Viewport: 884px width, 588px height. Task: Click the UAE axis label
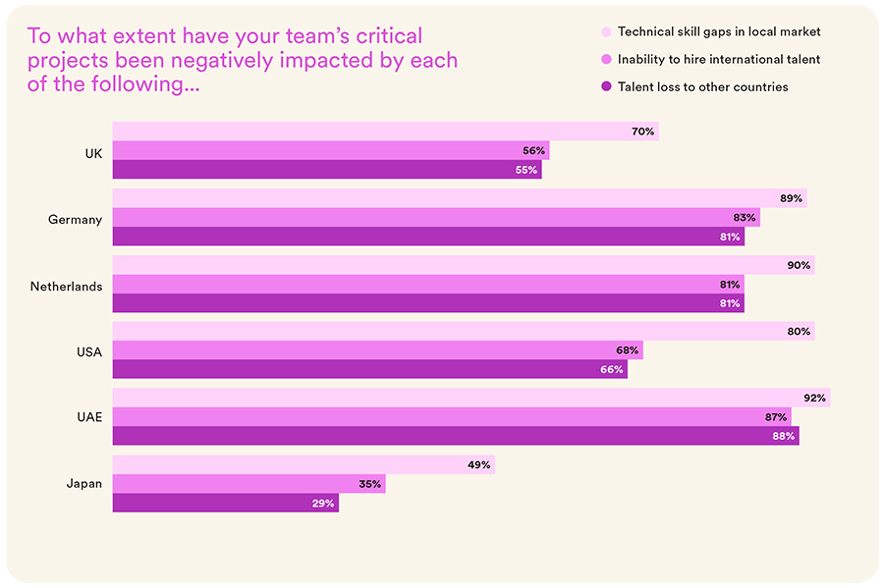[x=89, y=418]
